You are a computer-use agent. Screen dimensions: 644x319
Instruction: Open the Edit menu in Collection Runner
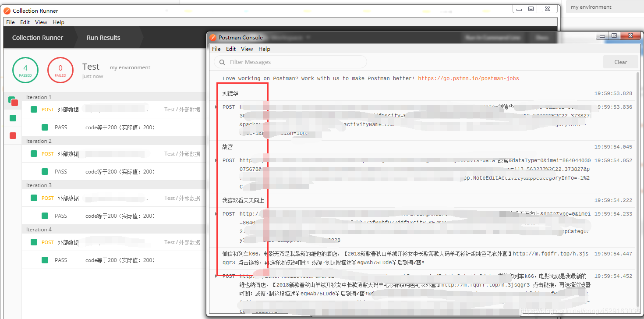pyautogui.click(x=25, y=22)
